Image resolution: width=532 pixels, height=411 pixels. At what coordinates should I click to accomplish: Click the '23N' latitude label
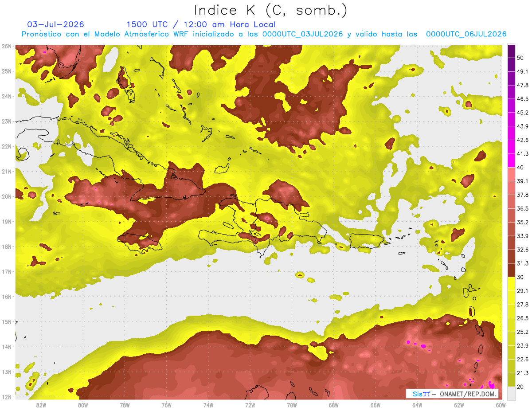point(6,121)
